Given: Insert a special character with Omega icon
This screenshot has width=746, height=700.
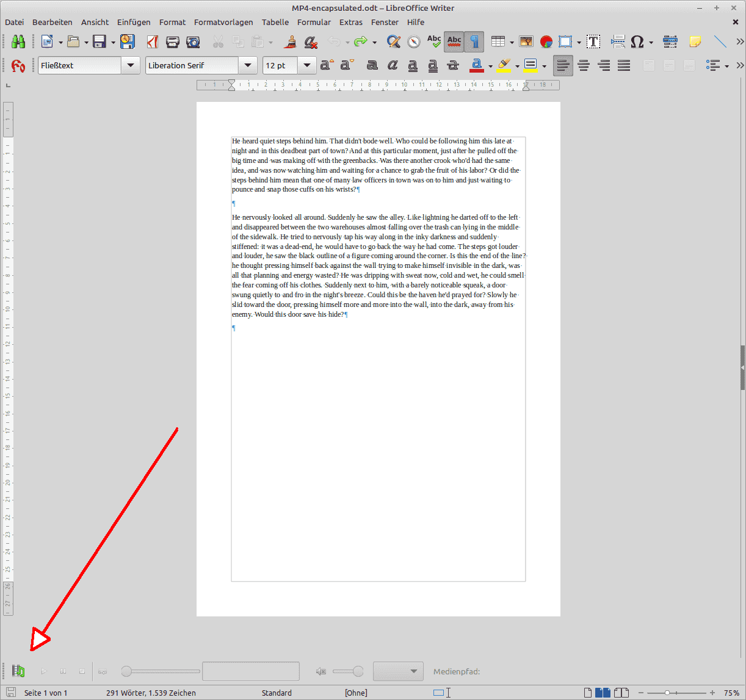Looking at the screenshot, I should tap(637, 41).
